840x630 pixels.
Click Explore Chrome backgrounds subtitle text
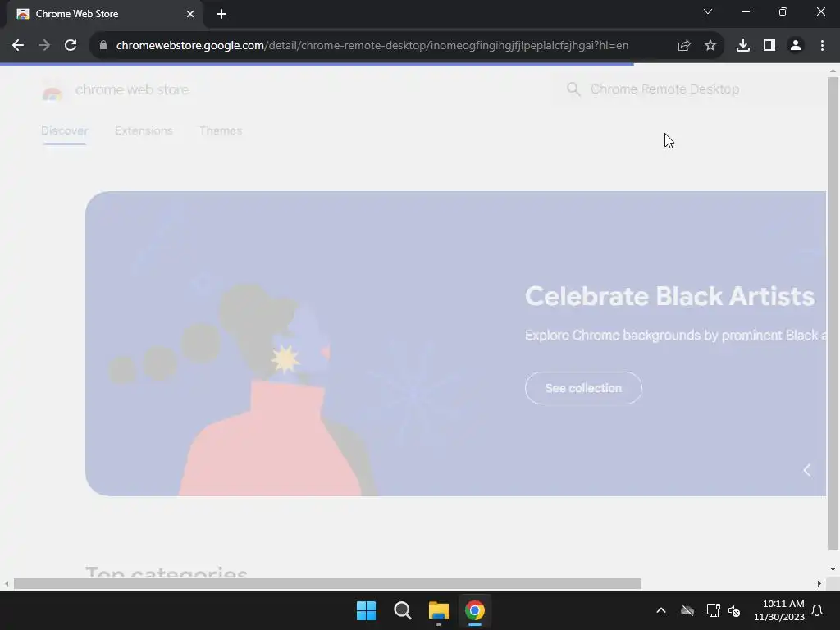[x=675, y=336]
